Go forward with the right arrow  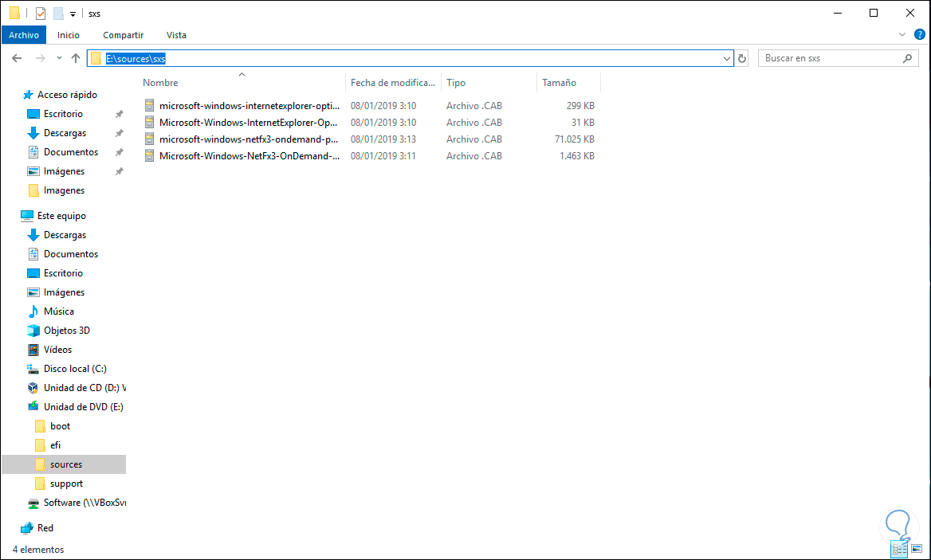(x=41, y=58)
